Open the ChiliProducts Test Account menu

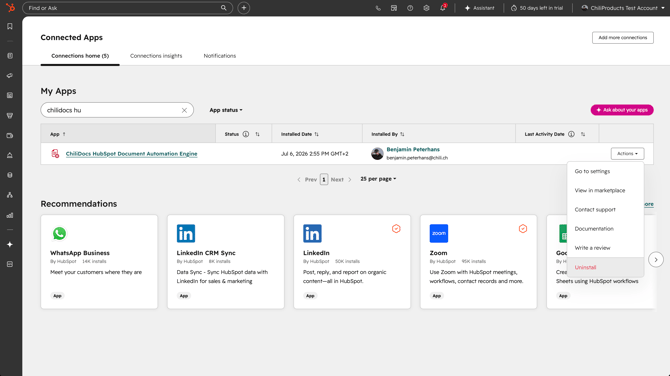[623, 8]
